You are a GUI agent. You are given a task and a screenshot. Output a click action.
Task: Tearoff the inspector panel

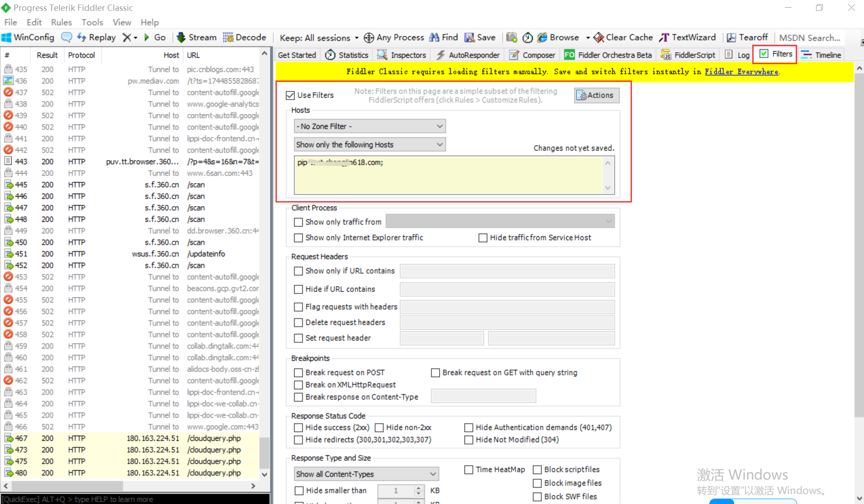747,38
